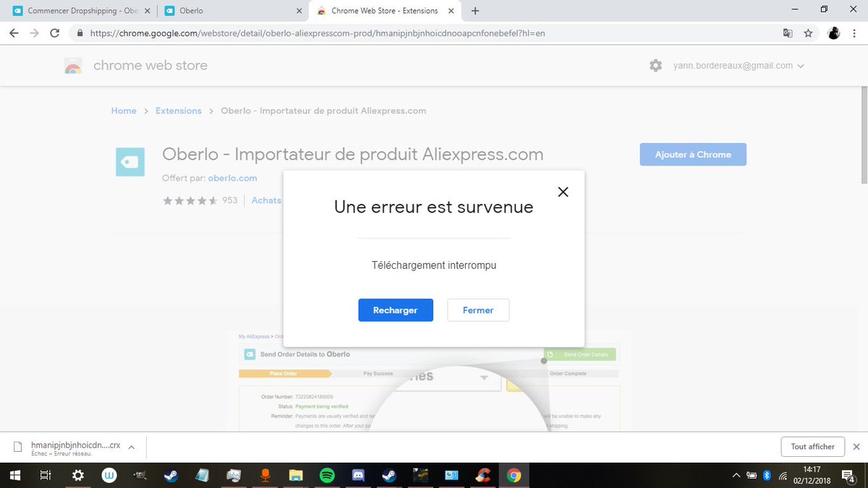Viewport: 868px width, 488px height.
Task: Open the orange microphone app on taskbar
Action: coord(265,476)
